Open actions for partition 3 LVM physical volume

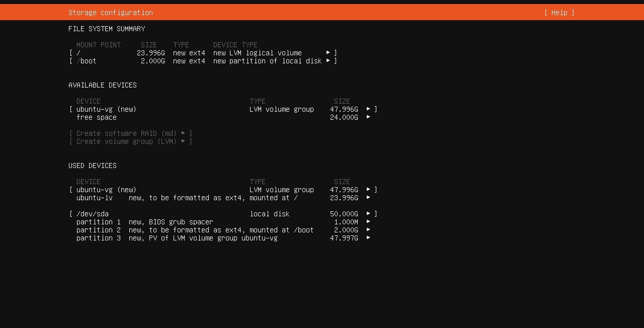tap(368, 238)
